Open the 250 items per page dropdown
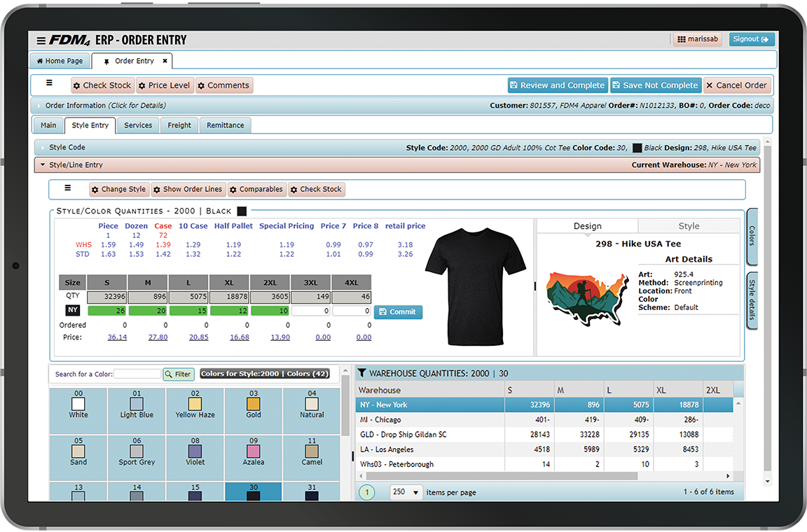 click(406, 492)
